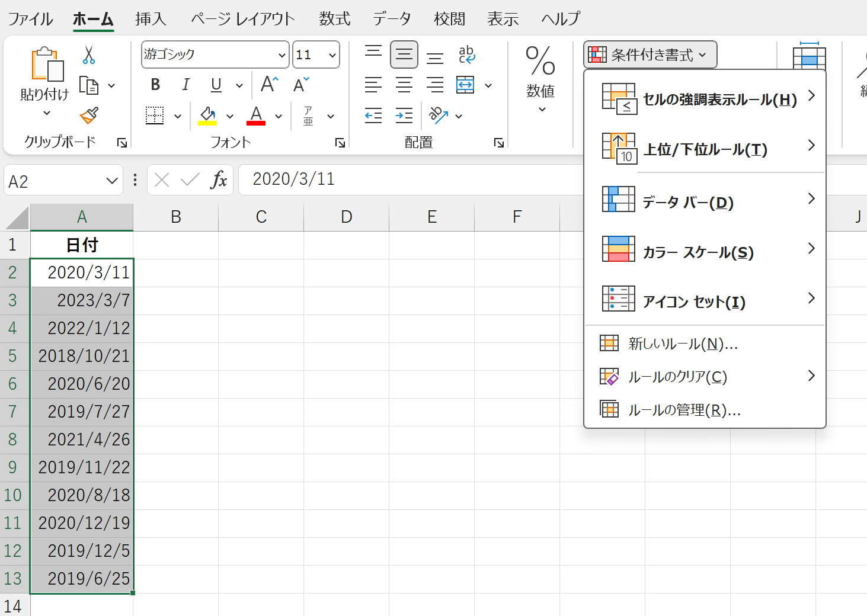
Task: Expand the Name Box dropdown arrow
Action: 111,181
